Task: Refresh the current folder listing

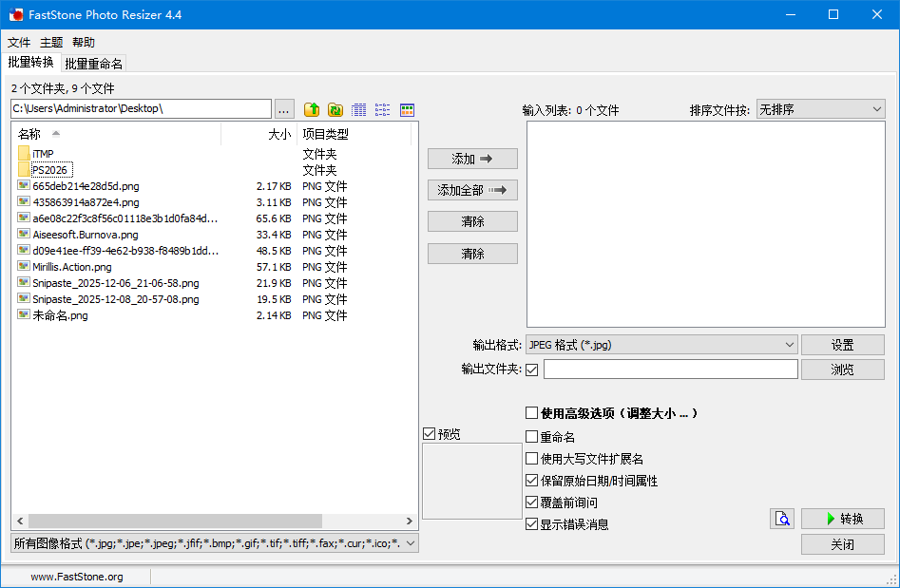Action: point(335,109)
